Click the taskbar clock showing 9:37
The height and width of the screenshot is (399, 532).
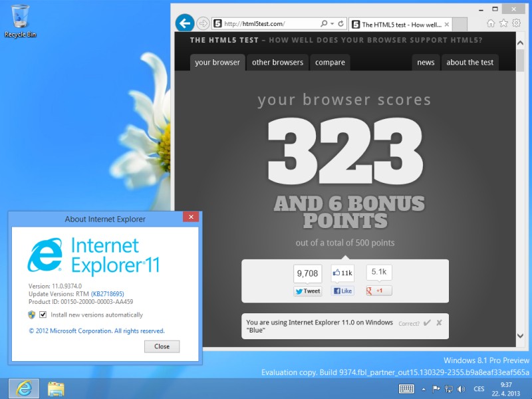pos(506,389)
